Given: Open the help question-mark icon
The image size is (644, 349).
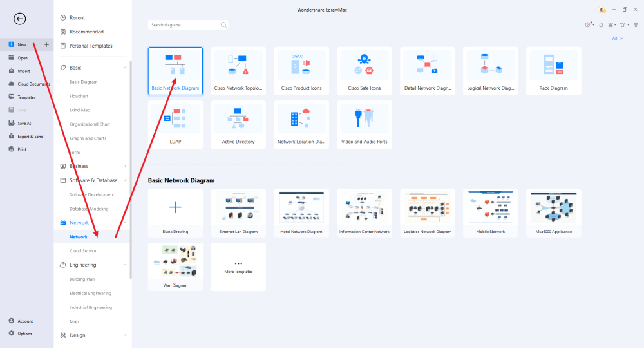Looking at the screenshot, I should tap(588, 25).
